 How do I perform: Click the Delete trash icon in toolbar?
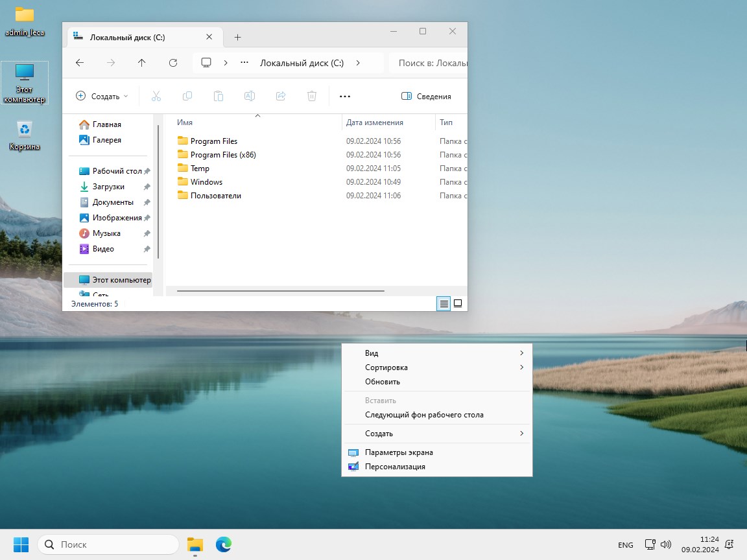point(312,96)
